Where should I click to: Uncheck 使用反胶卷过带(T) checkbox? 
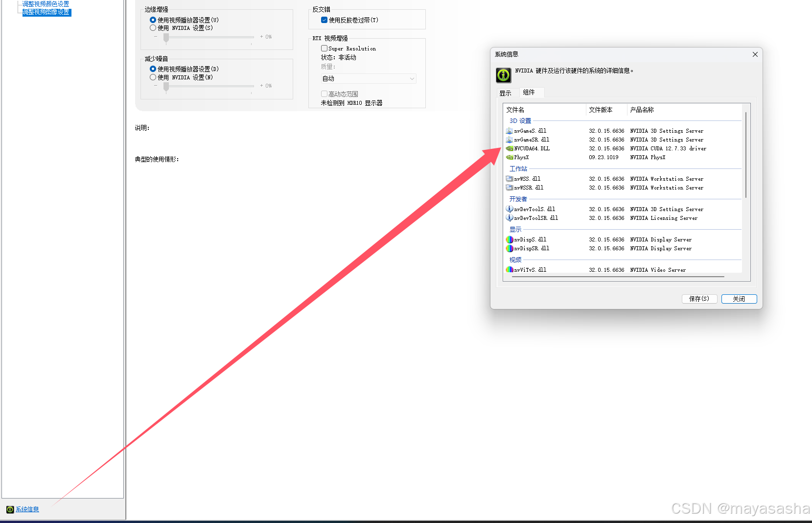pyautogui.click(x=324, y=20)
